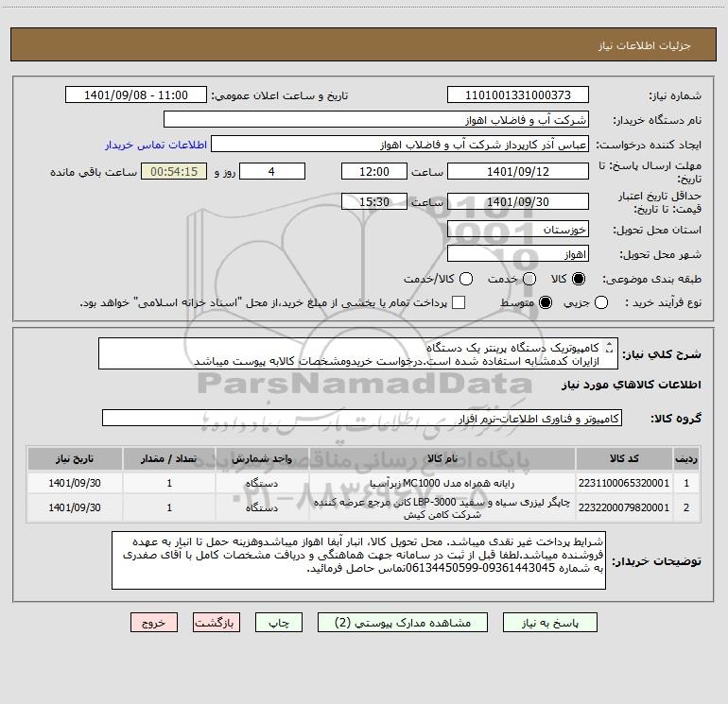Click the remaining days field showing 4
The height and width of the screenshot is (704, 728).
click(272, 171)
